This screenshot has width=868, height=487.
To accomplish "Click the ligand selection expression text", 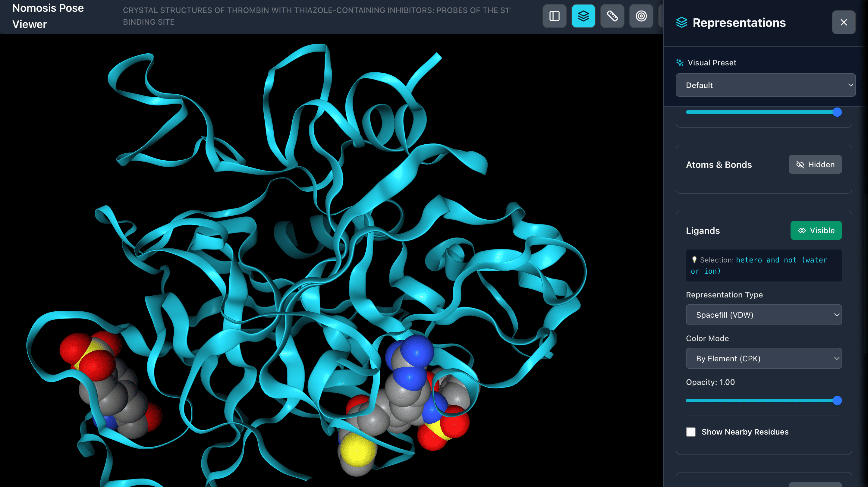I will coord(781,260).
